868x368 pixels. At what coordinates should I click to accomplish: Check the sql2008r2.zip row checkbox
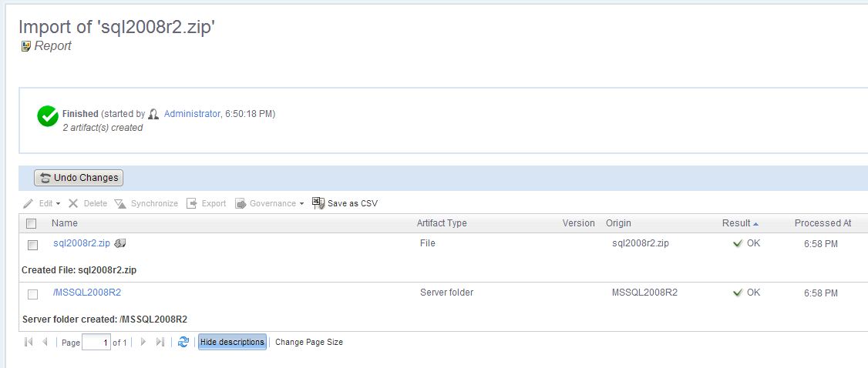click(32, 245)
